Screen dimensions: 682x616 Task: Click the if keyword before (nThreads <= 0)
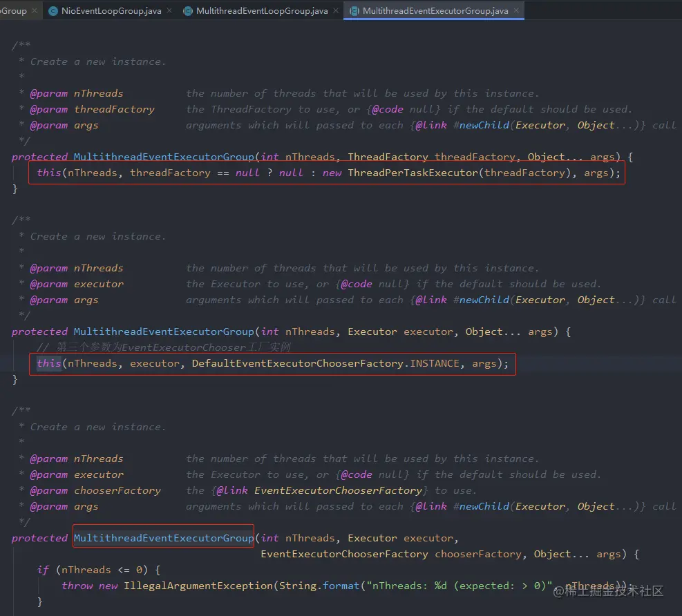[x=43, y=570]
